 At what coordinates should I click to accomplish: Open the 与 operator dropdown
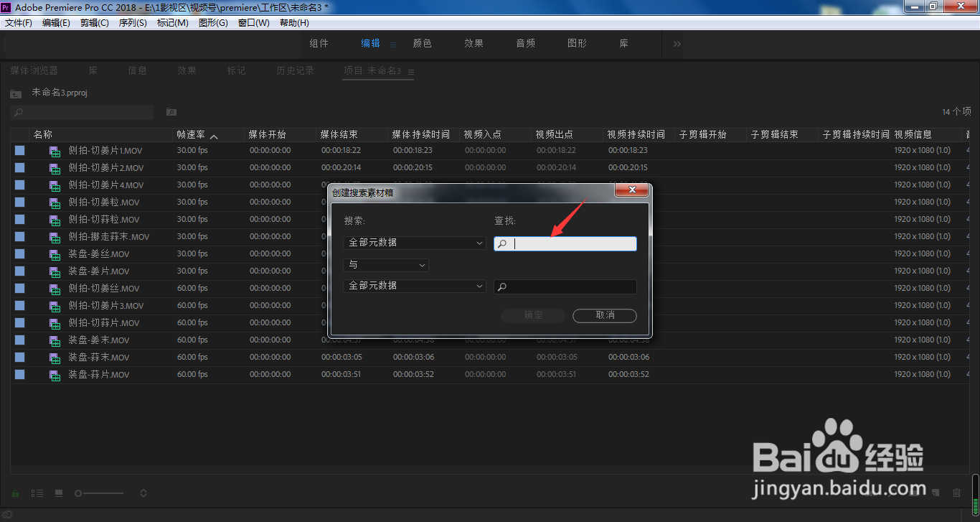(x=386, y=265)
